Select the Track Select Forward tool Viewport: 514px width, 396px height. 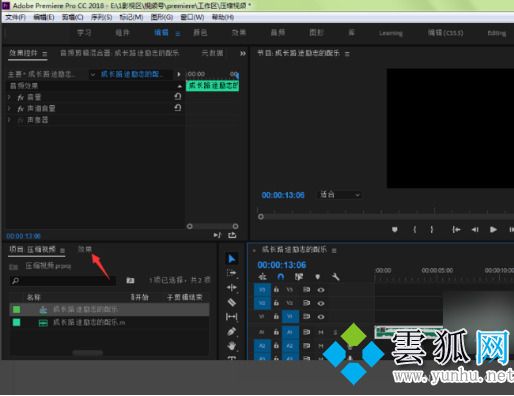[x=232, y=273]
